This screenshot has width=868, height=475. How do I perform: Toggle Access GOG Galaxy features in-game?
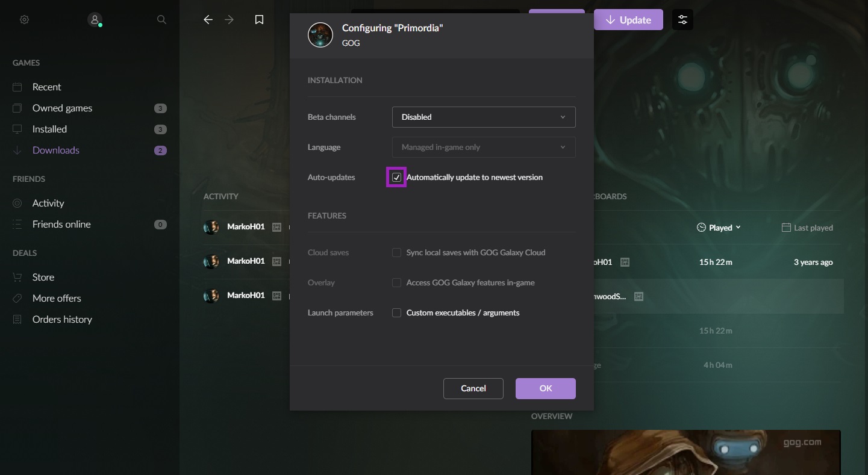396,283
